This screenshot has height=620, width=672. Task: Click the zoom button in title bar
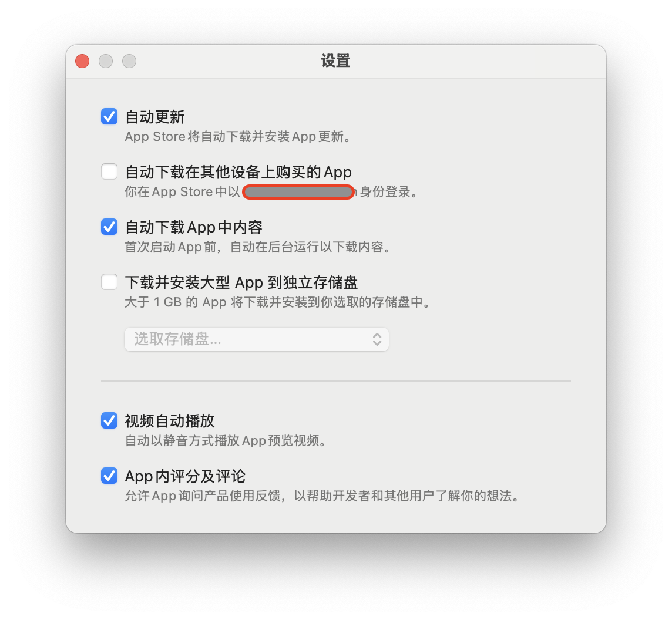click(x=129, y=61)
